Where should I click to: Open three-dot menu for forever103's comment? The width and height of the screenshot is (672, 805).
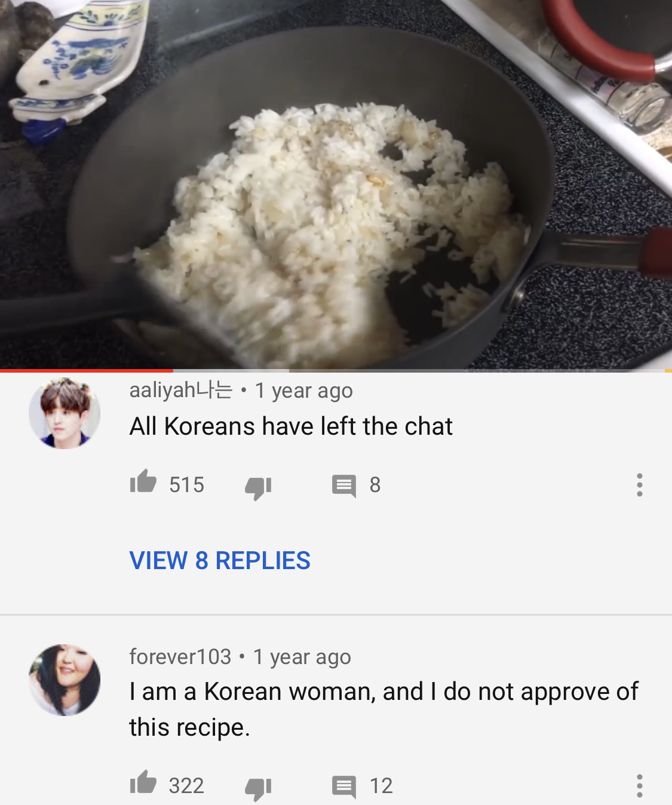click(640, 786)
